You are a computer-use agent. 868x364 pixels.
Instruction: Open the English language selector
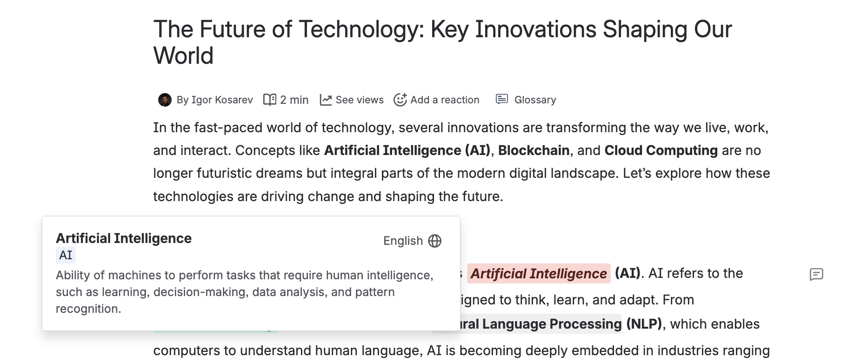403,241
